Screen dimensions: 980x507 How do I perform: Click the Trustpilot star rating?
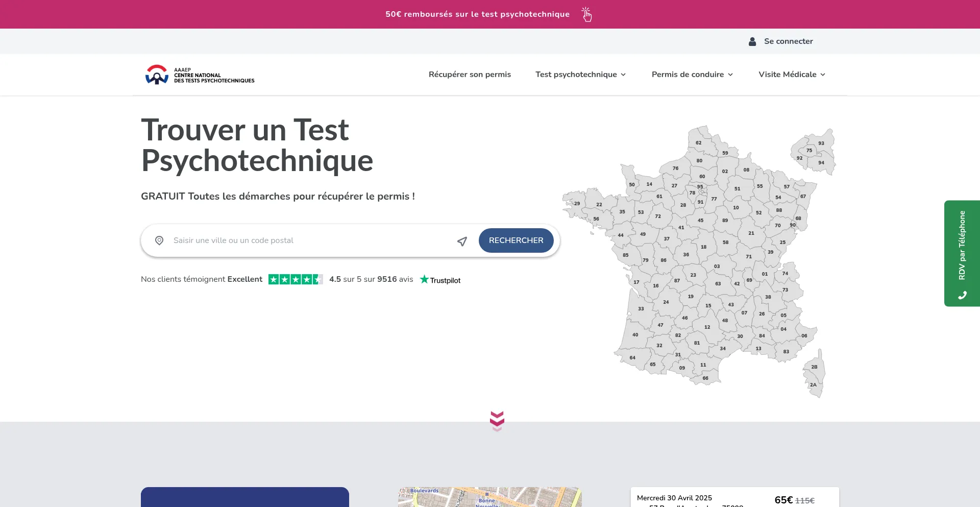tap(296, 279)
